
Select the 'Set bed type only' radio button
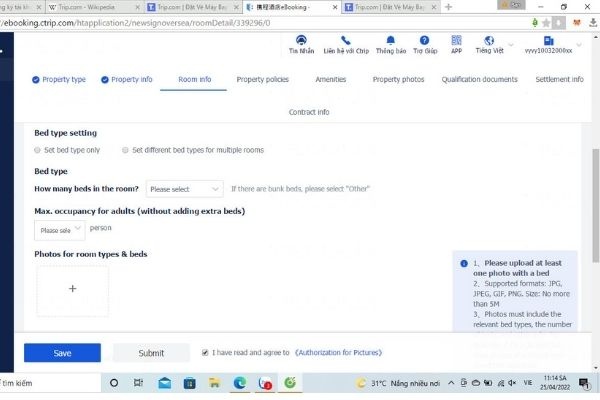click(37, 150)
